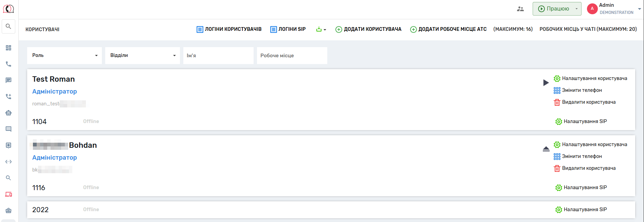Open the phone calls section in the sidebar

point(8,64)
